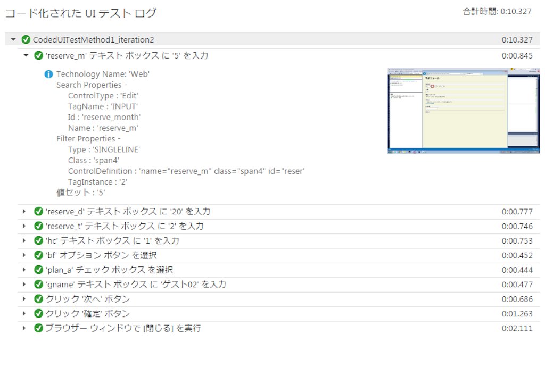Click the 0:00.746 duration value
The height and width of the screenshot is (392, 545).
[517, 227]
